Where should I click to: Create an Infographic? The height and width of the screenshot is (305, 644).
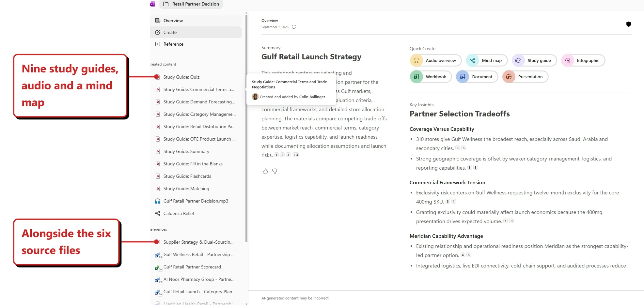tap(583, 60)
